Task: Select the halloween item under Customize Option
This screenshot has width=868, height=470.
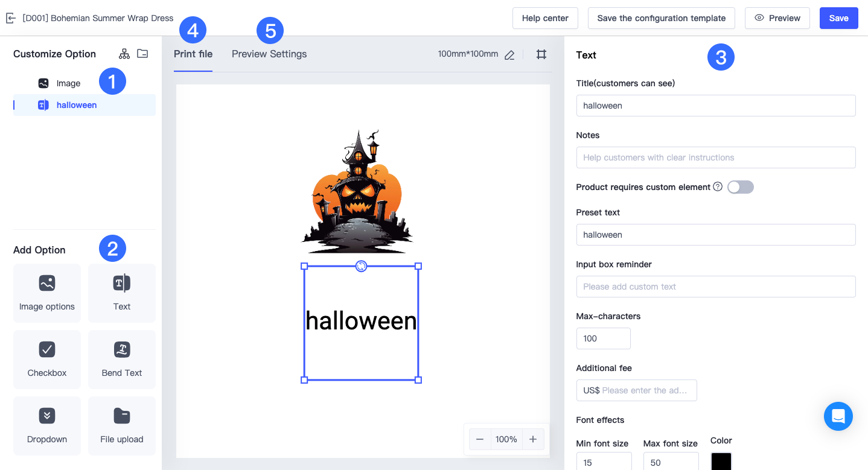Action: coord(75,104)
